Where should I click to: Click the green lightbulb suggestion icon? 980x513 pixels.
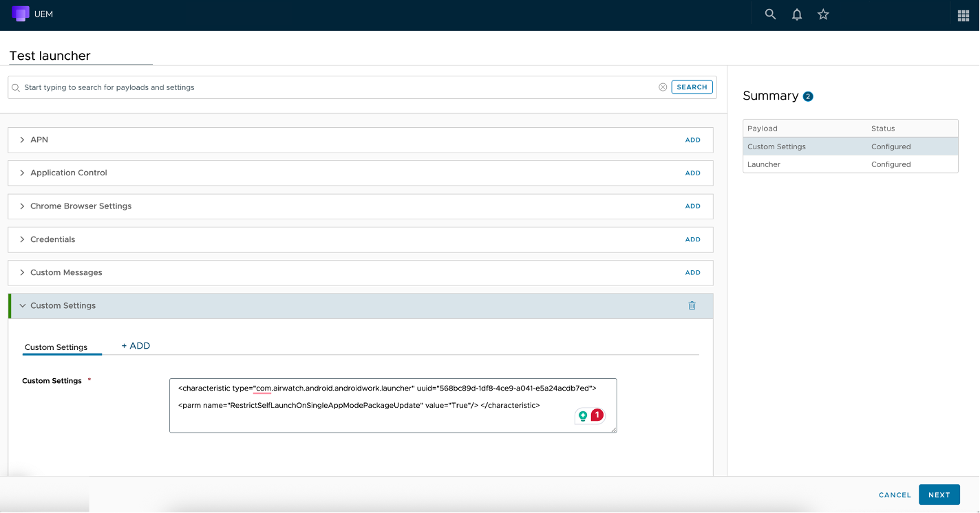pyautogui.click(x=583, y=416)
